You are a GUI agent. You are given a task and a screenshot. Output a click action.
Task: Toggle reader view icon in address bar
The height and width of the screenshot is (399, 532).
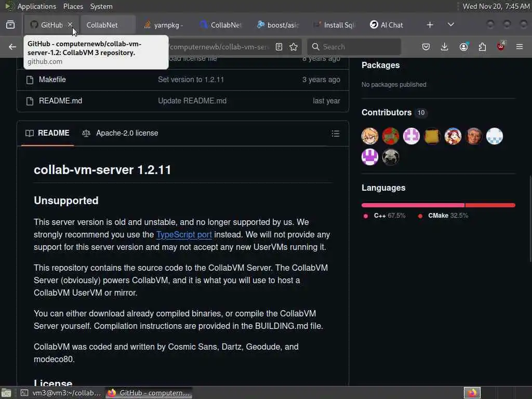279,47
